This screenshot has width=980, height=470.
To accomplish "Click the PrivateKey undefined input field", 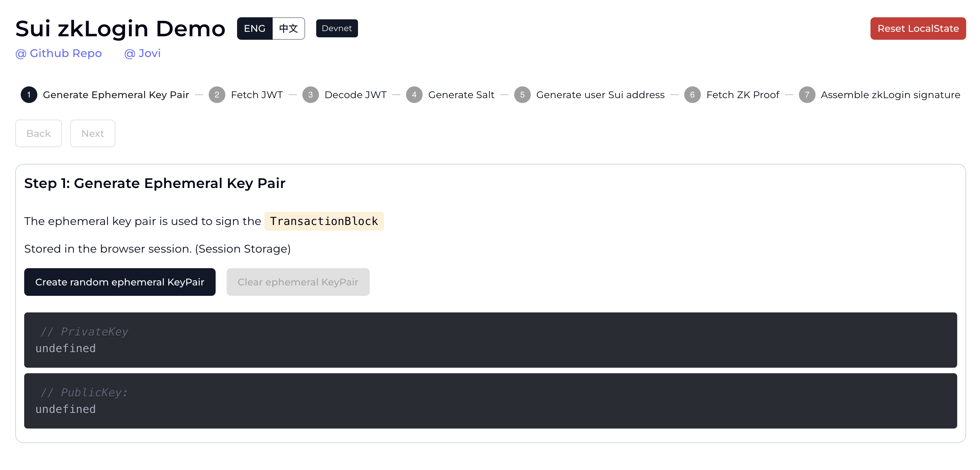I will pyautogui.click(x=490, y=340).
